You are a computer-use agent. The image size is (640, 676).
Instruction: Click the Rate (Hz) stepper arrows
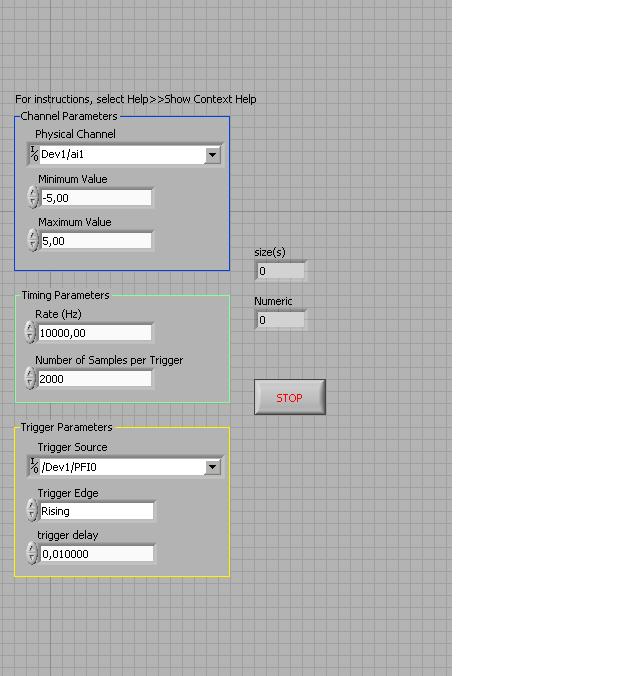click(30, 332)
